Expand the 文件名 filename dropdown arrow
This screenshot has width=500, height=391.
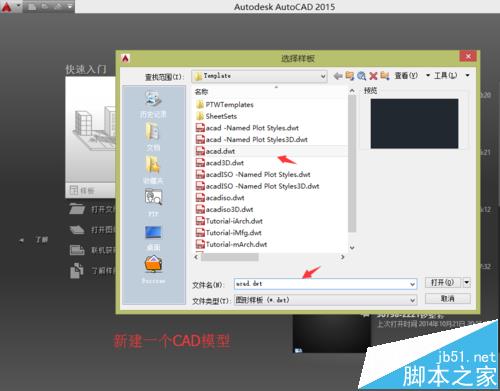coord(413,284)
